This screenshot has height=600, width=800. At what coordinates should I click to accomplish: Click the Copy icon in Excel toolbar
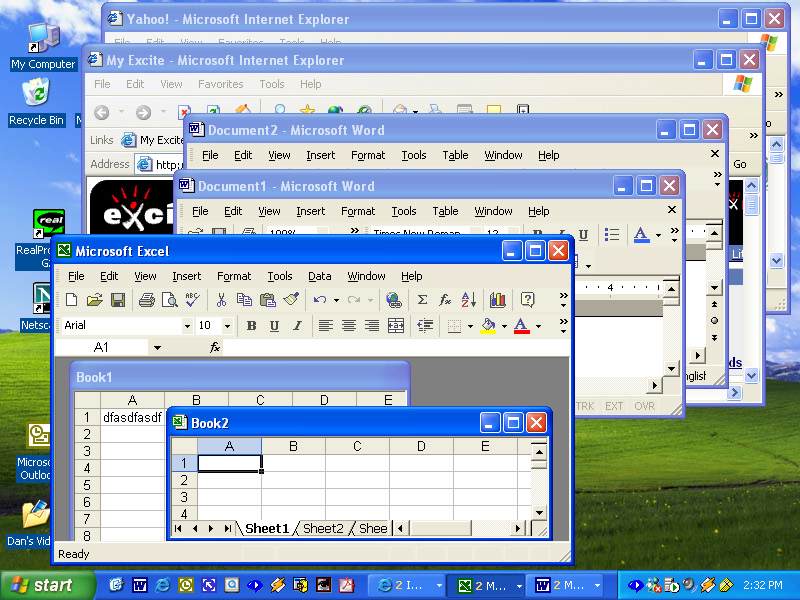pyautogui.click(x=244, y=299)
